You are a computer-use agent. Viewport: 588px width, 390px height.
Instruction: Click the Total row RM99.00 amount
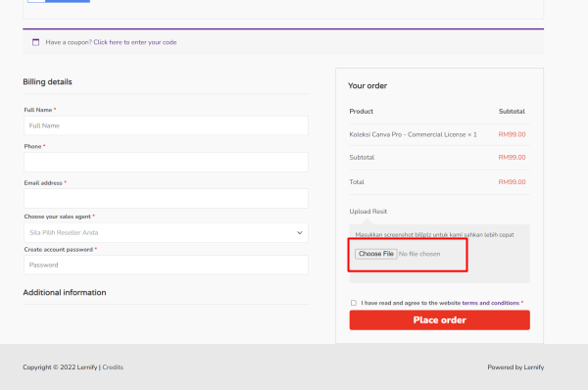point(512,182)
